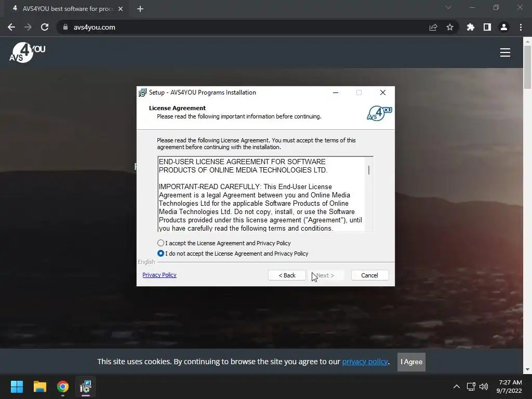The width and height of the screenshot is (532, 399).
Task: Select I do not accept the License Agreement
Action: pyautogui.click(x=233, y=254)
